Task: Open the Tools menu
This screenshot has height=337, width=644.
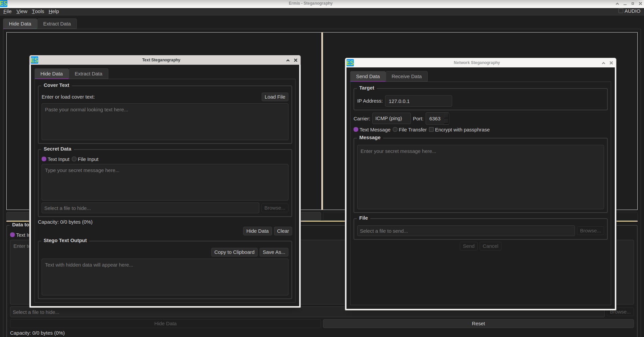Action: [38, 11]
